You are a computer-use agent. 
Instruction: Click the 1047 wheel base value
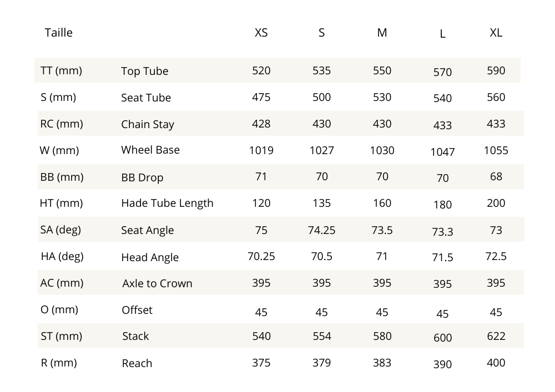tap(442, 152)
